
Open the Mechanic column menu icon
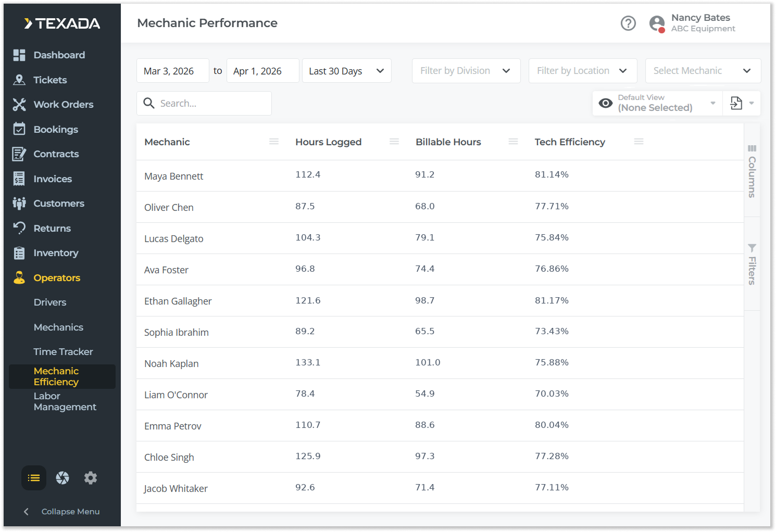point(274,142)
